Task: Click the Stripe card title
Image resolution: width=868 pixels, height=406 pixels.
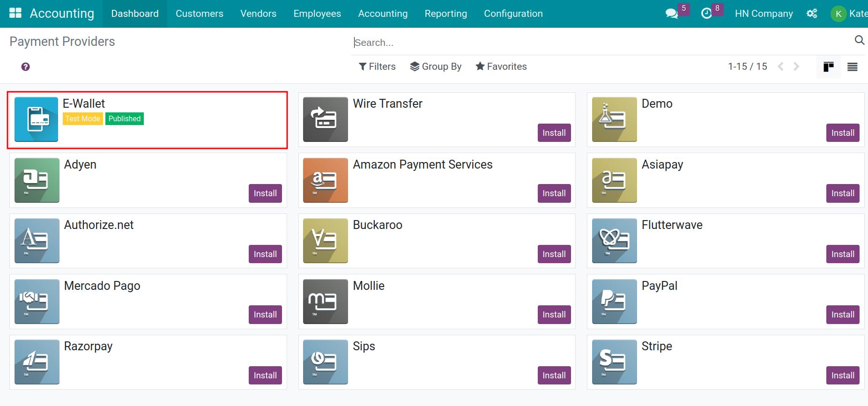Action: (657, 346)
